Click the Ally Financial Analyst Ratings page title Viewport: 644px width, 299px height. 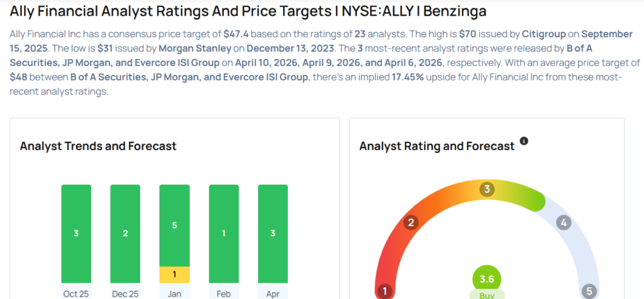[248, 11]
